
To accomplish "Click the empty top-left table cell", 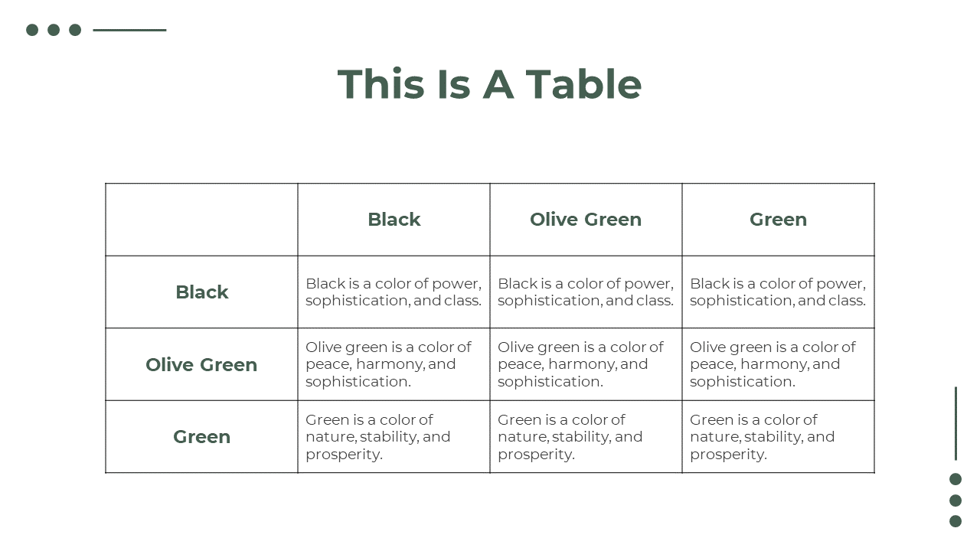I will (x=201, y=220).
